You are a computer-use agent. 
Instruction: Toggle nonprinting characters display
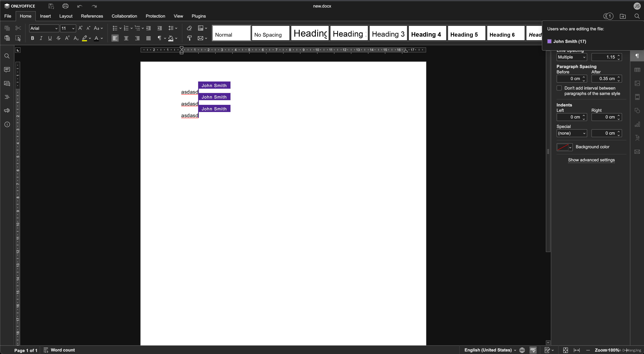click(x=160, y=38)
